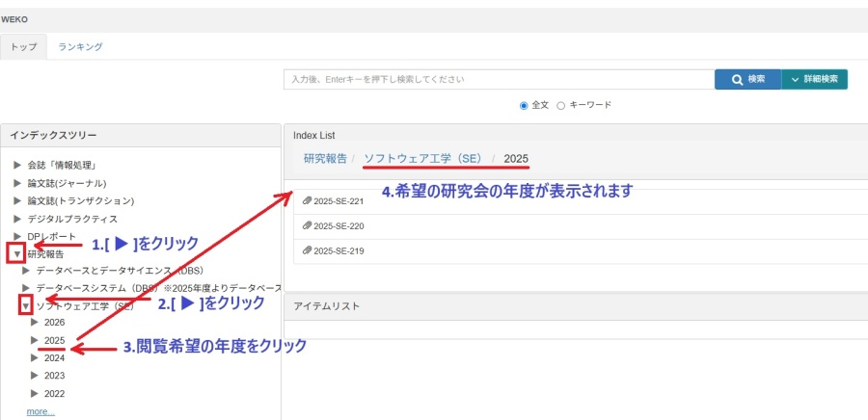Image resolution: width=868 pixels, height=420 pixels.
Task: Click the Index List heading
Action: [x=313, y=136]
